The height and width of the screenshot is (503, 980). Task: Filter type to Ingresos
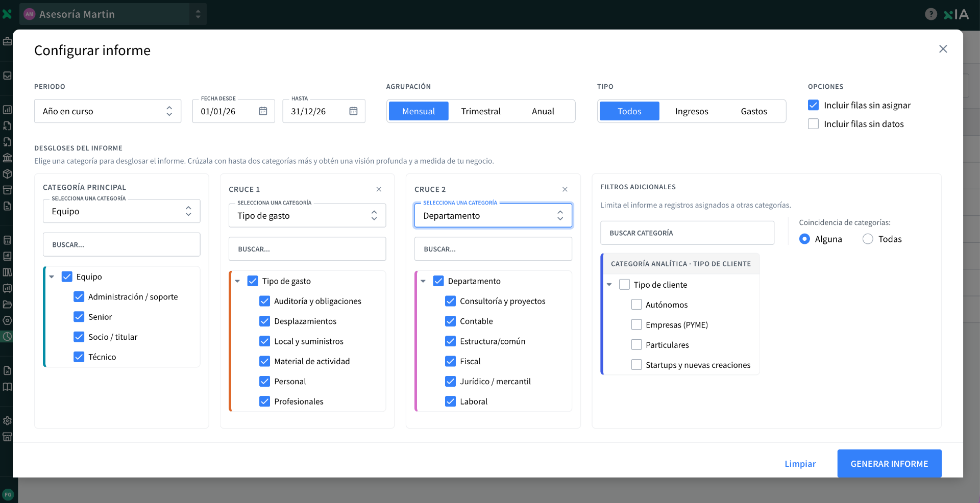tap(692, 111)
